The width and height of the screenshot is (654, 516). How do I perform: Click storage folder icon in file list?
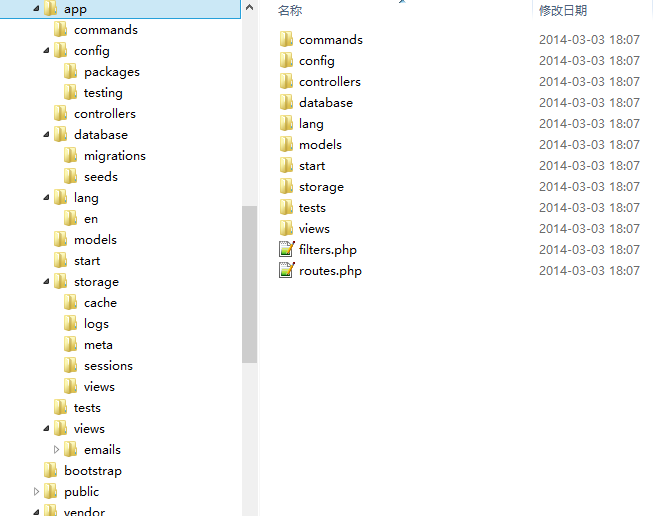[x=286, y=186]
